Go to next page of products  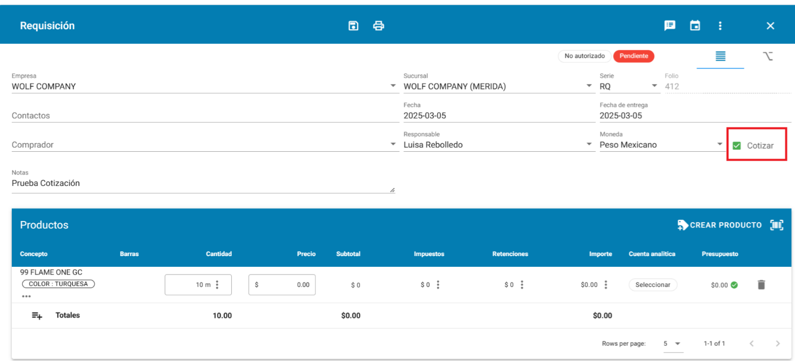point(778,343)
